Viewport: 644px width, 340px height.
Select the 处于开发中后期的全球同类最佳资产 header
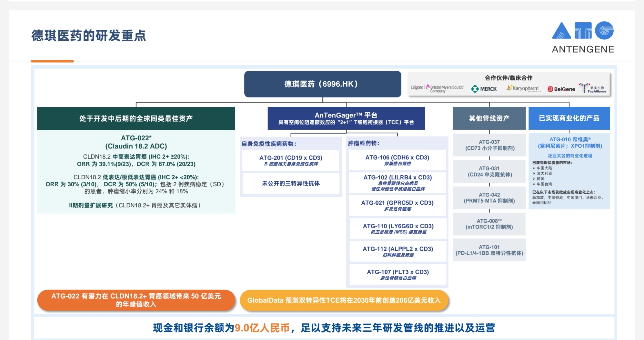coord(136,118)
